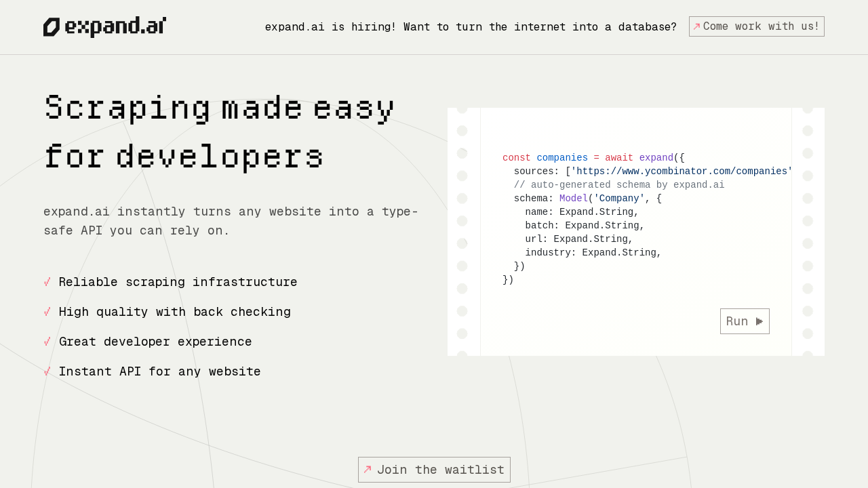Click the industry: Expand.String code line

[x=593, y=253]
